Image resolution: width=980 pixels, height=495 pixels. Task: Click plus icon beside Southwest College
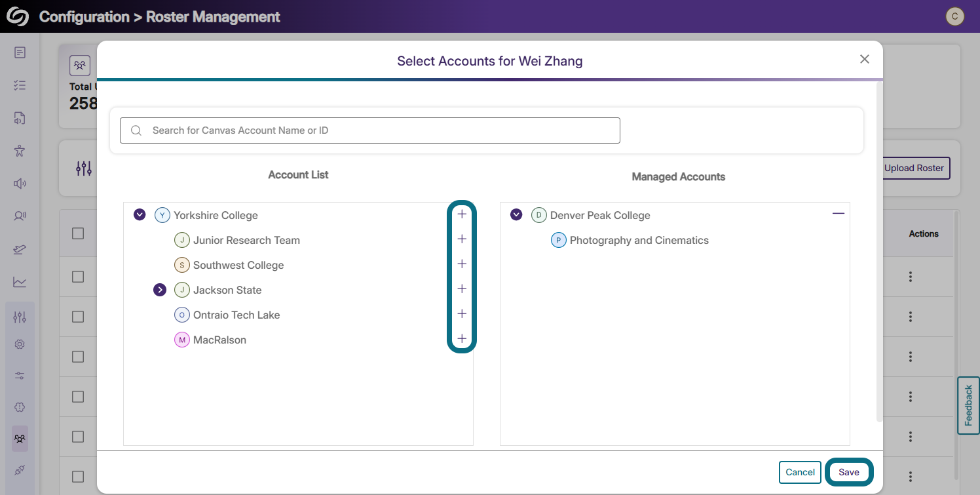pos(462,264)
